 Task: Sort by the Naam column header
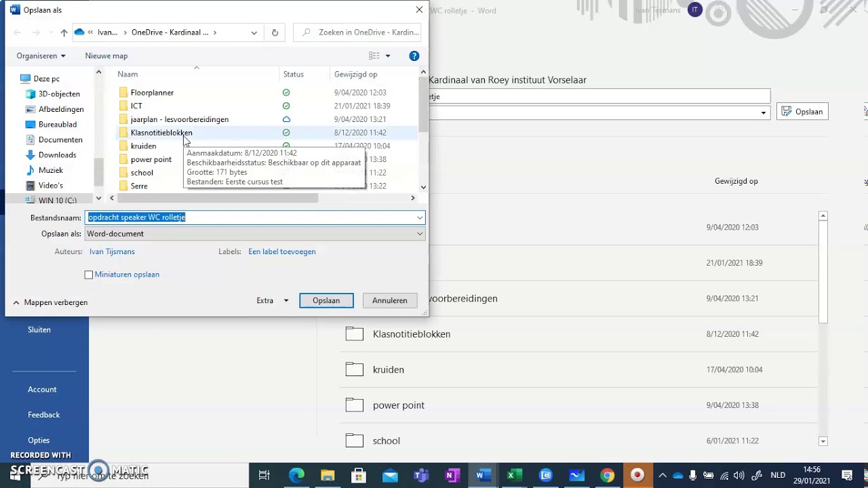pyautogui.click(x=127, y=74)
